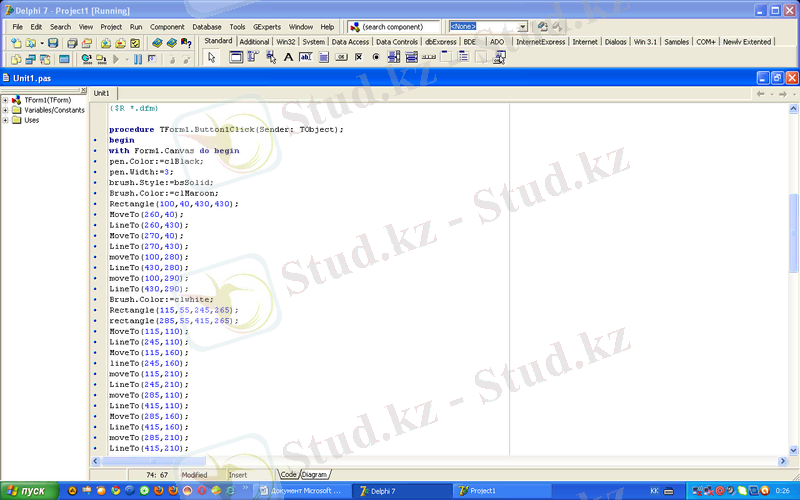Click the Rectangle(100,40,430,430) code line
The image size is (800, 500).
point(173,204)
